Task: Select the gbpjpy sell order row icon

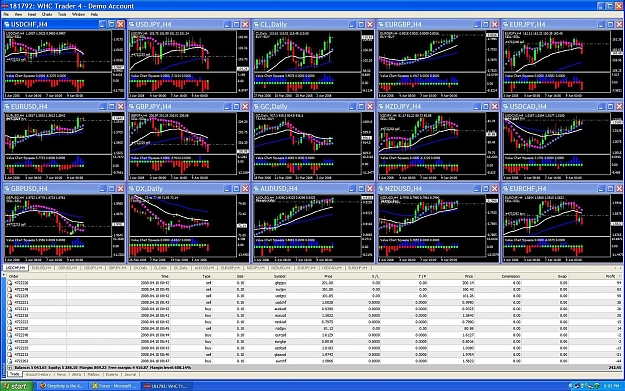Action: coord(10,283)
